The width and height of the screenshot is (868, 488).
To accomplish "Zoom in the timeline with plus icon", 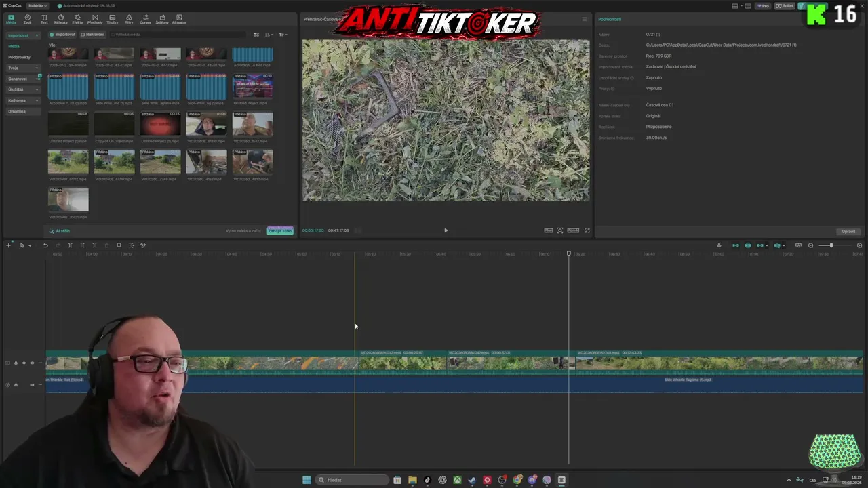I will point(859,245).
